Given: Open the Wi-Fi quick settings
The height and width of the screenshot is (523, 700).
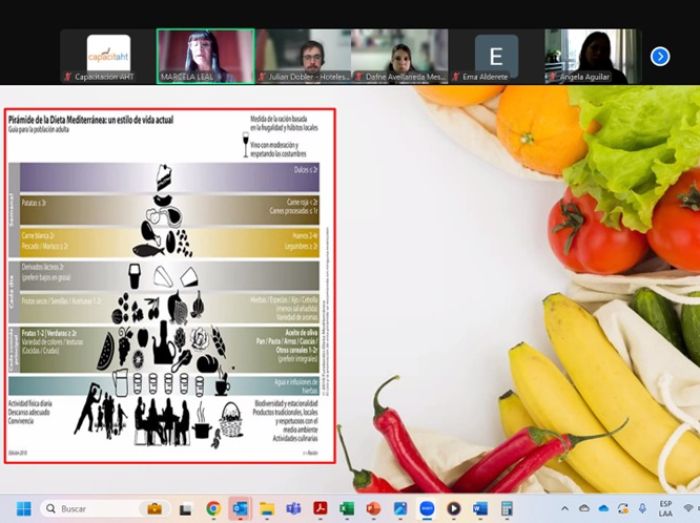Looking at the screenshot, I should [689, 509].
